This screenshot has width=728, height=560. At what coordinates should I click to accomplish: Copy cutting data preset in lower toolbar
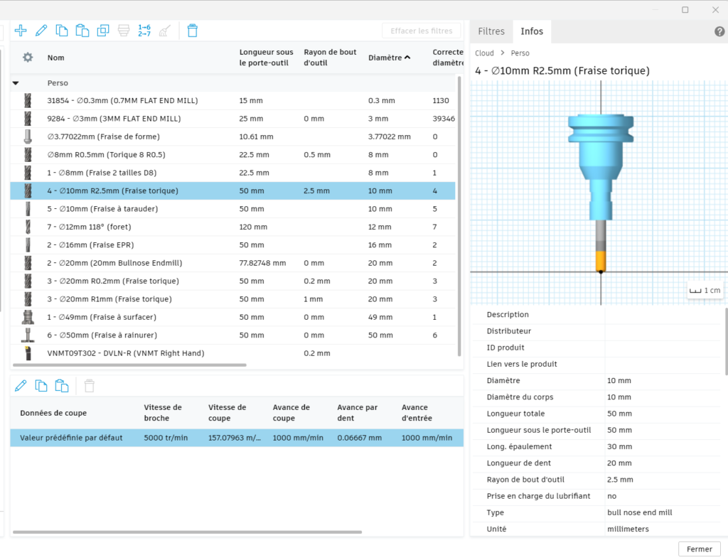tap(41, 386)
